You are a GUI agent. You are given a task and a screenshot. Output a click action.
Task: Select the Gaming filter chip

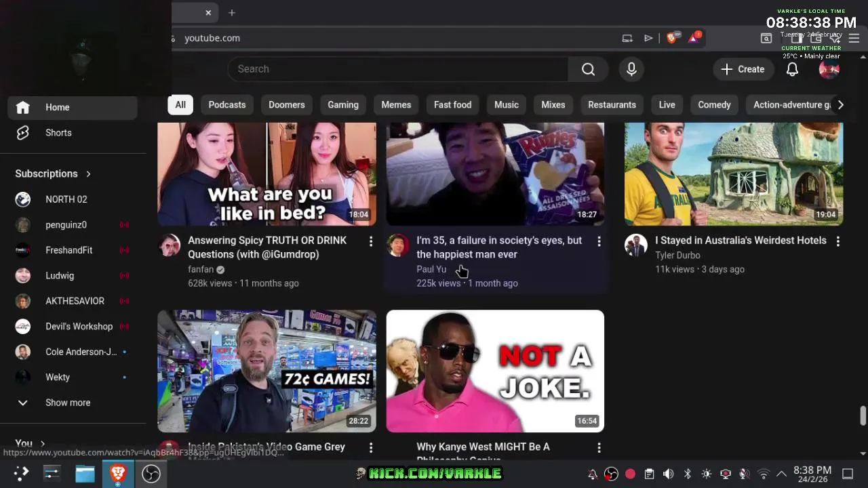[343, 104]
